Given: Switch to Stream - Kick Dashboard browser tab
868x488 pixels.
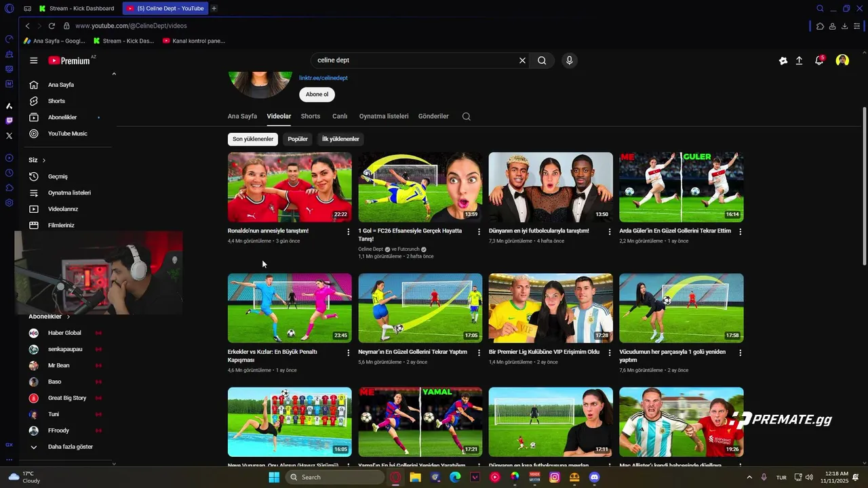Looking at the screenshot, I should pyautogui.click(x=77, y=8).
